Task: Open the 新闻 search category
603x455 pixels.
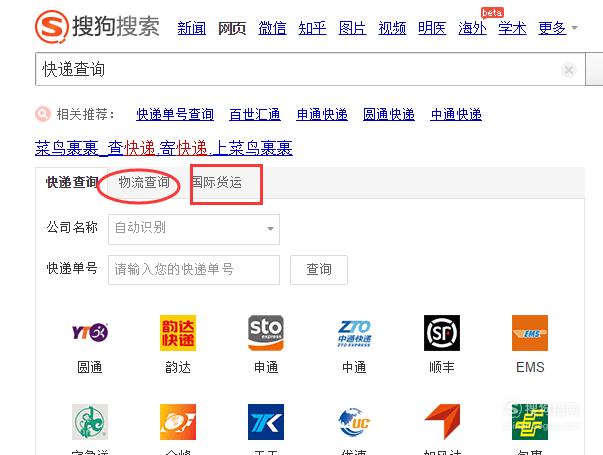Action: click(x=192, y=28)
